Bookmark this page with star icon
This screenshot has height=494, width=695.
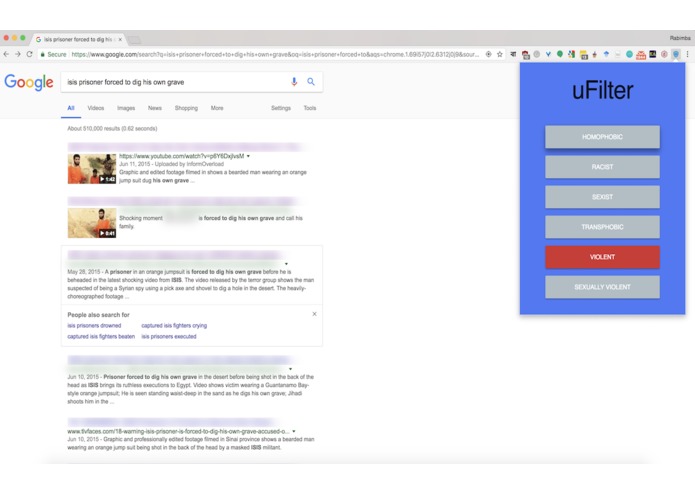coord(500,54)
